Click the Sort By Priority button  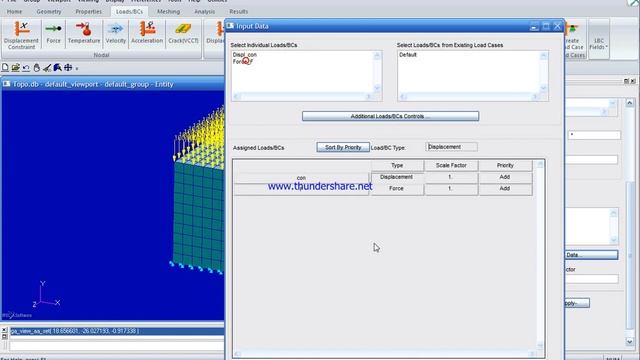point(343,147)
